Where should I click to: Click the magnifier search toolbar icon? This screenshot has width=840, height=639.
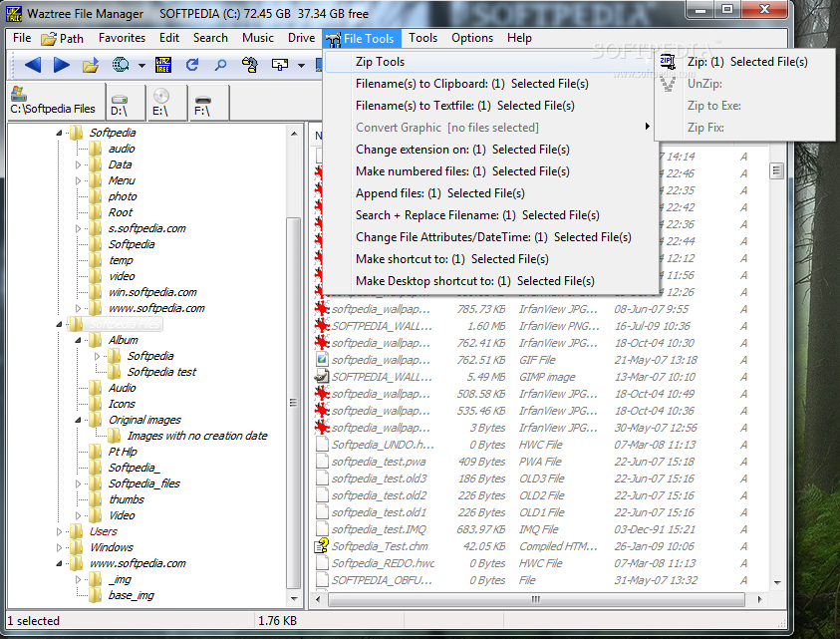(x=220, y=66)
